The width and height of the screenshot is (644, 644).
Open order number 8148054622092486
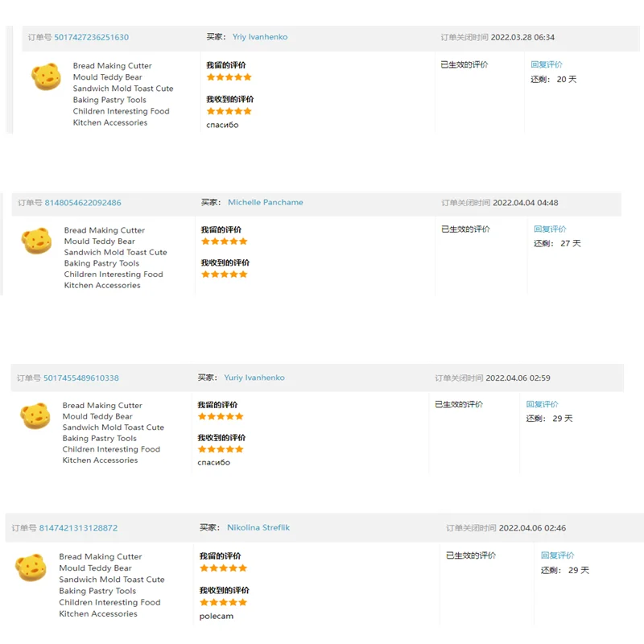(x=83, y=203)
